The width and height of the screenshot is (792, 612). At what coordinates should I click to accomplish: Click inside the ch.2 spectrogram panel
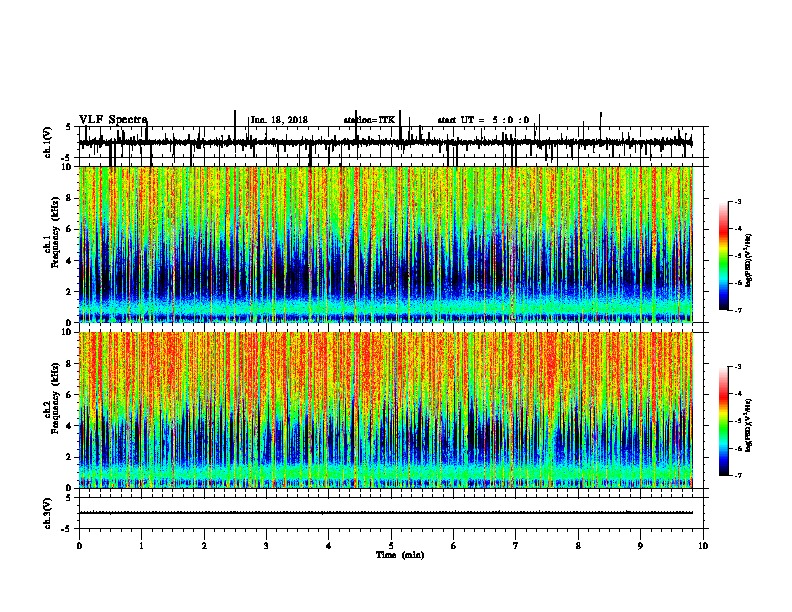coord(386,410)
